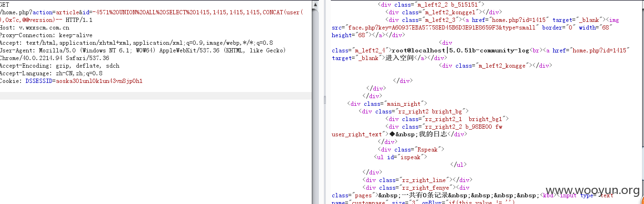Viewport: 644px width, 204px height.
Task: Select the root@localhost|5.0.51b-community-log output
Action: coord(460,51)
